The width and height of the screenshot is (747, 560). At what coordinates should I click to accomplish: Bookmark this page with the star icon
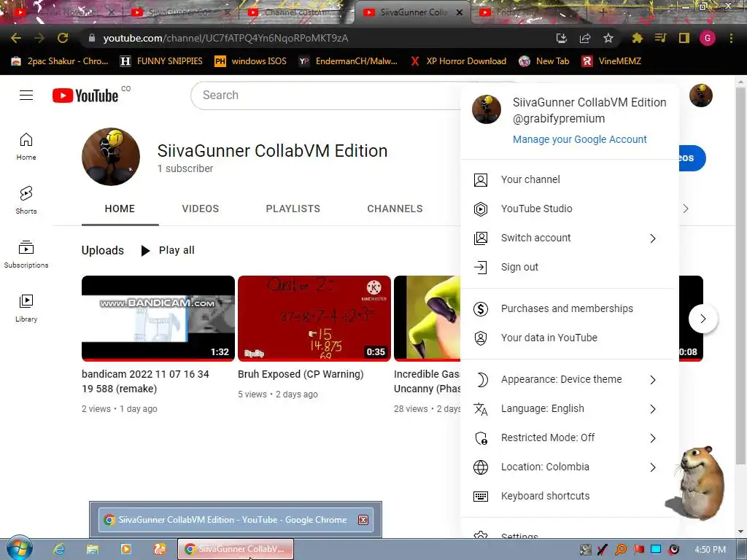coord(608,38)
